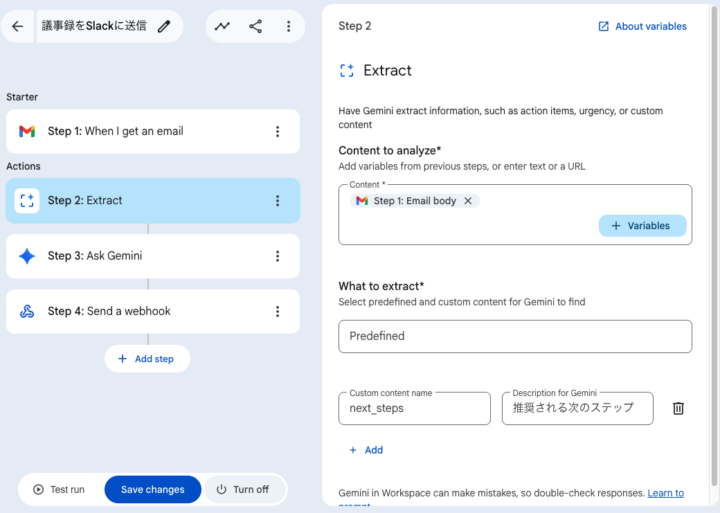This screenshot has width=720, height=513.
Task: Click the Custom content name field
Action: [x=414, y=408]
